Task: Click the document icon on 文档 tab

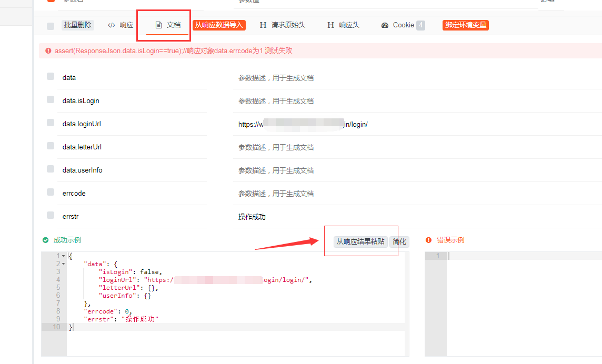Action: pos(158,25)
